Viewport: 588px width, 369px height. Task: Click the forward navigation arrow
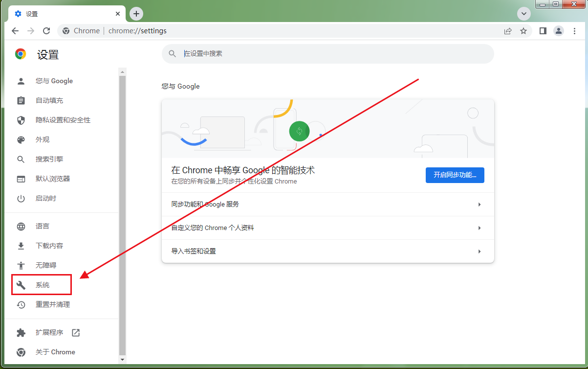(31, 31)
